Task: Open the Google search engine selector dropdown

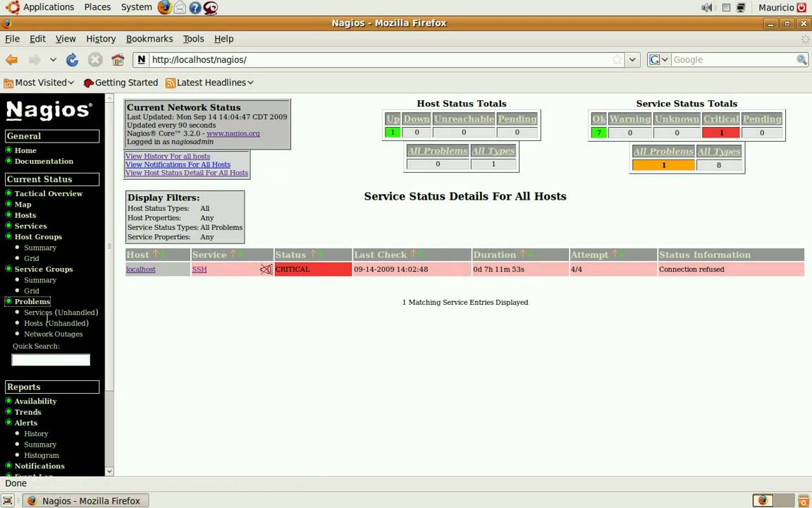Action: (x=659, y=59)
